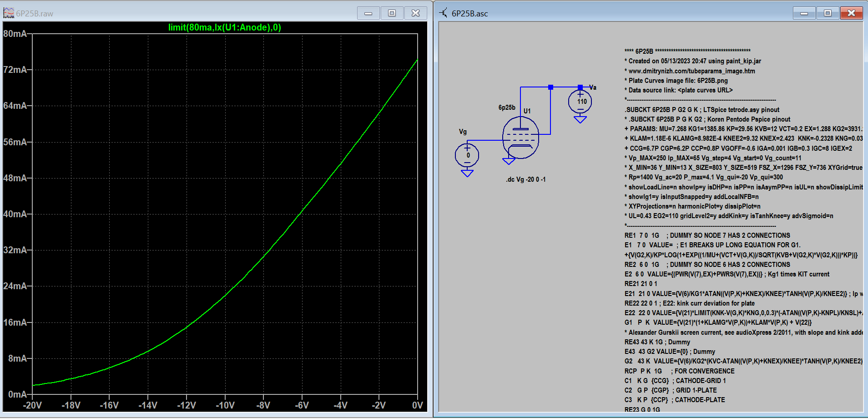
Task: Click the Vg source name label
Action: pyautogui.click(x=463, y=132)
